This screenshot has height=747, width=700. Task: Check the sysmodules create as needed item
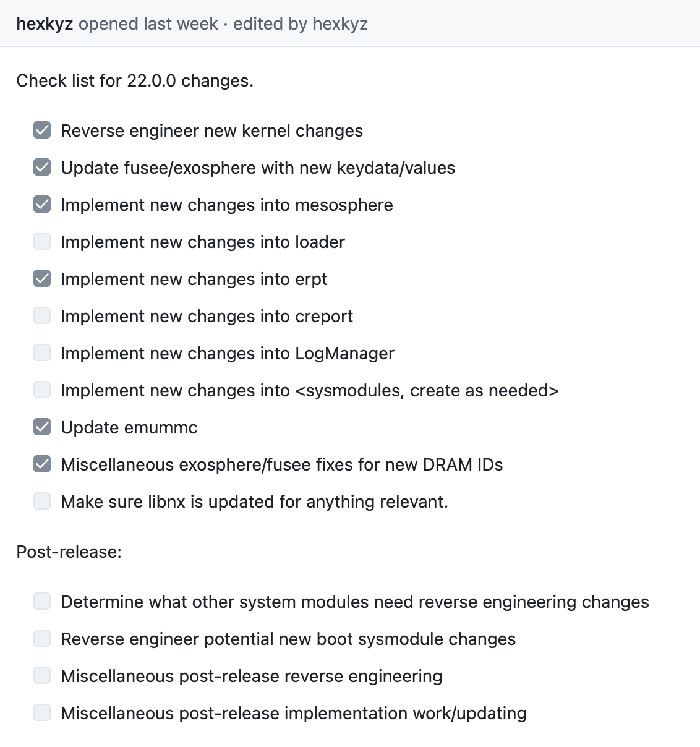pyautogui.click(x=42, y=390)
